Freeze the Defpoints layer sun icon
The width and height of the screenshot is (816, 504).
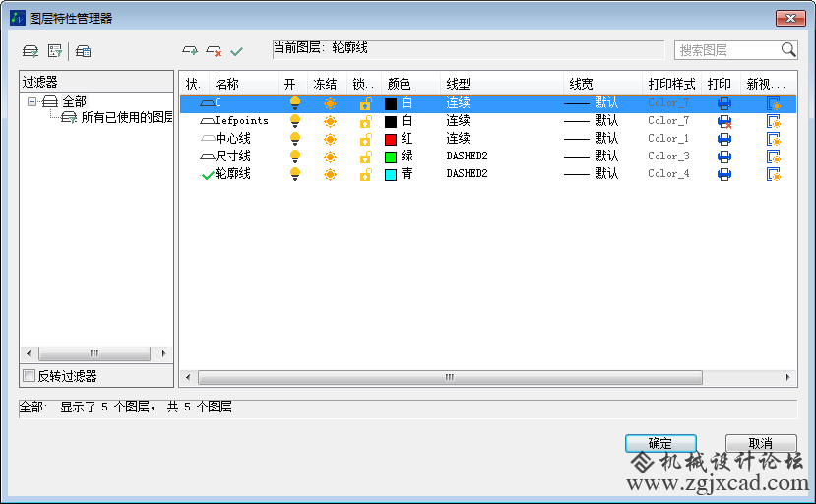[330, 121]
